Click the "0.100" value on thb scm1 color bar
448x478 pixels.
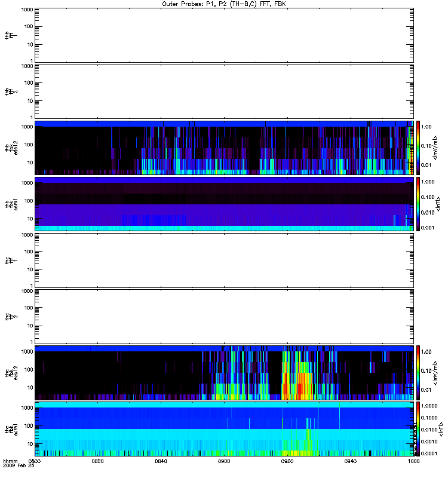point(428,197)
